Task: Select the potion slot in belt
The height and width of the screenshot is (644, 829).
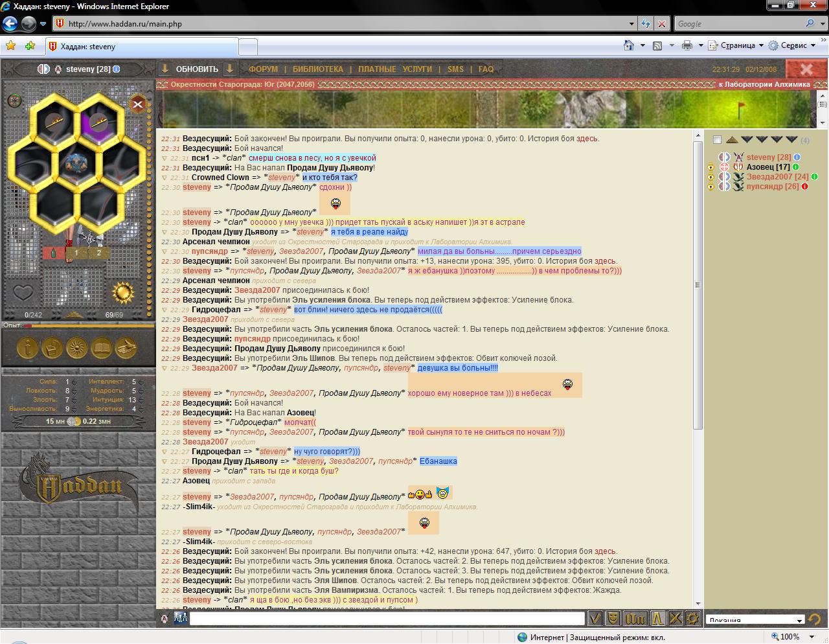Action: pos(53,253)
